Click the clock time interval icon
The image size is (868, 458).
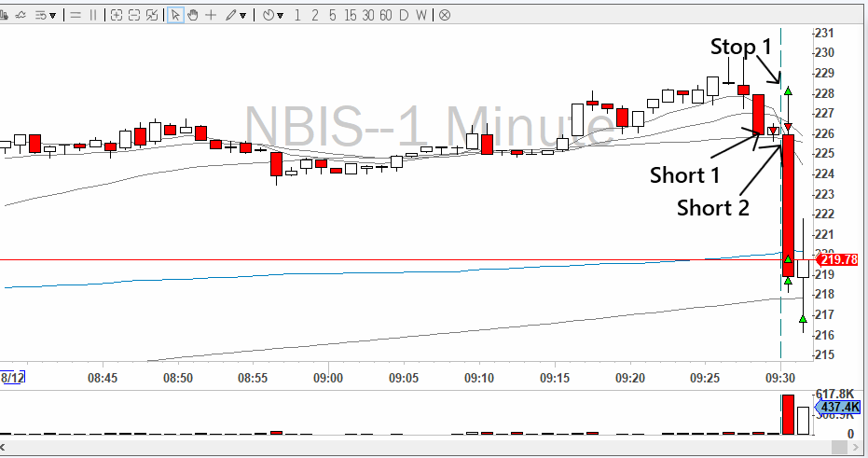pos(269,16)
